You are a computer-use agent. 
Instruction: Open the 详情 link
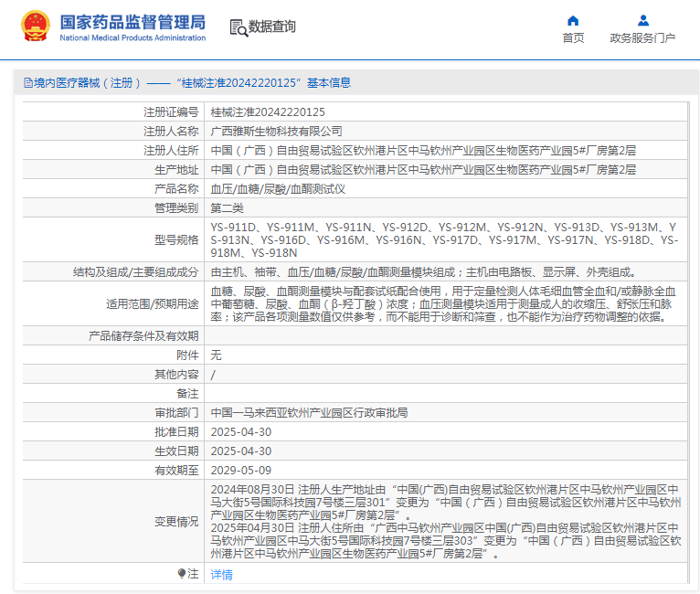click(x=221, y=575)
